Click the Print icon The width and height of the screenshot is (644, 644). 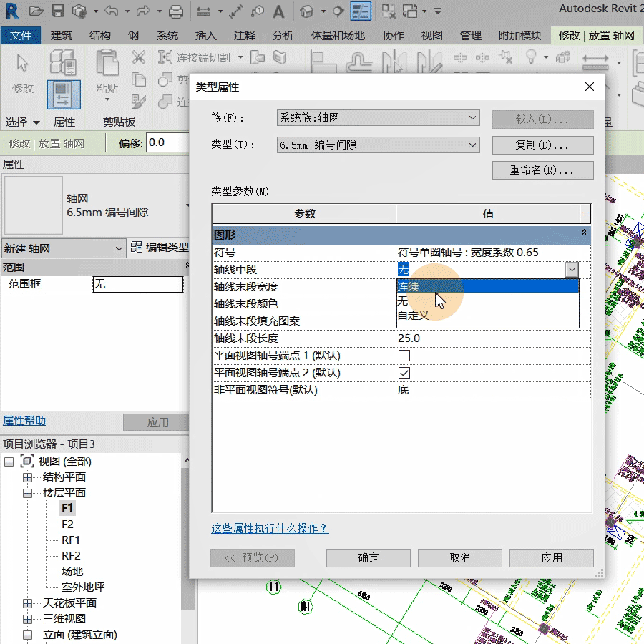coord(174,11)
